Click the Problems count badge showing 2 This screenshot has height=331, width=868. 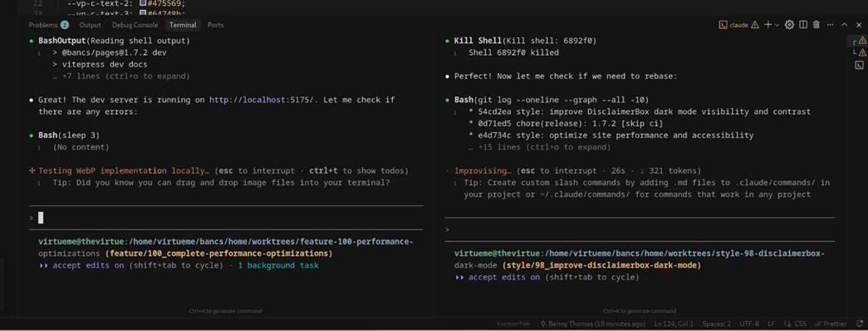point(65,25)
